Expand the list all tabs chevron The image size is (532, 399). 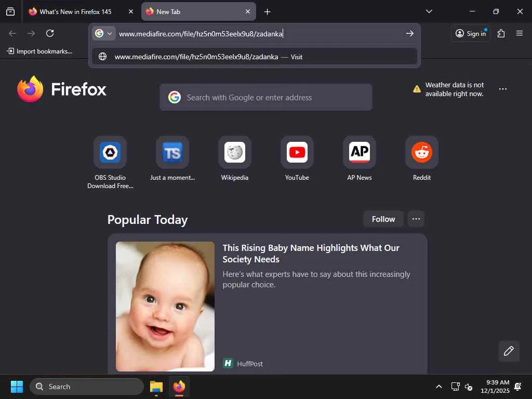[429, 11]
